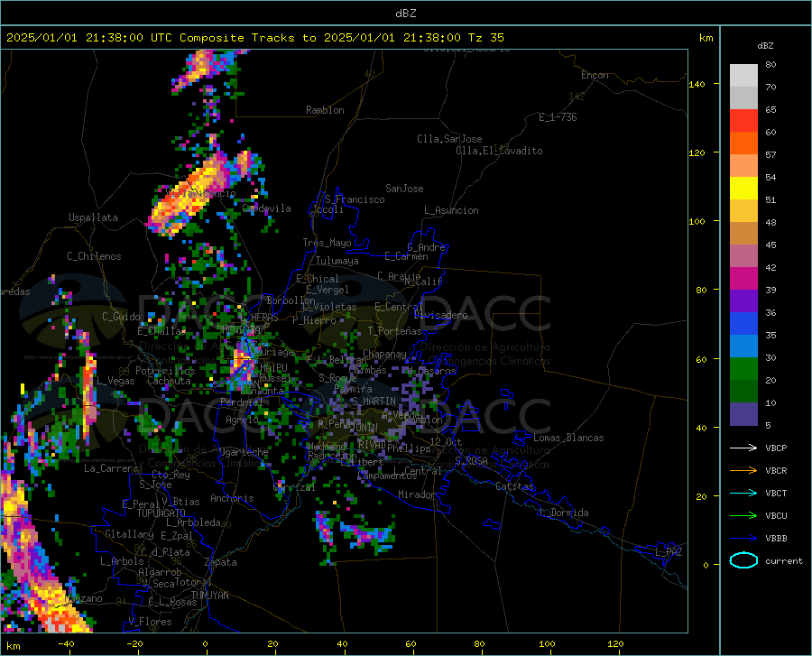This screenshot has width=812, height=656.
Task: Click the storm cell over Mendoza city
Action: click(242, 362)
